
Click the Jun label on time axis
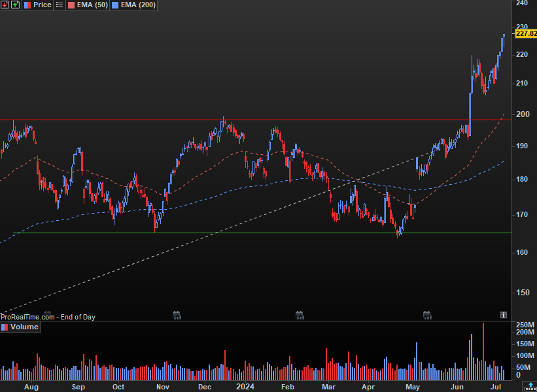point(457,387)
